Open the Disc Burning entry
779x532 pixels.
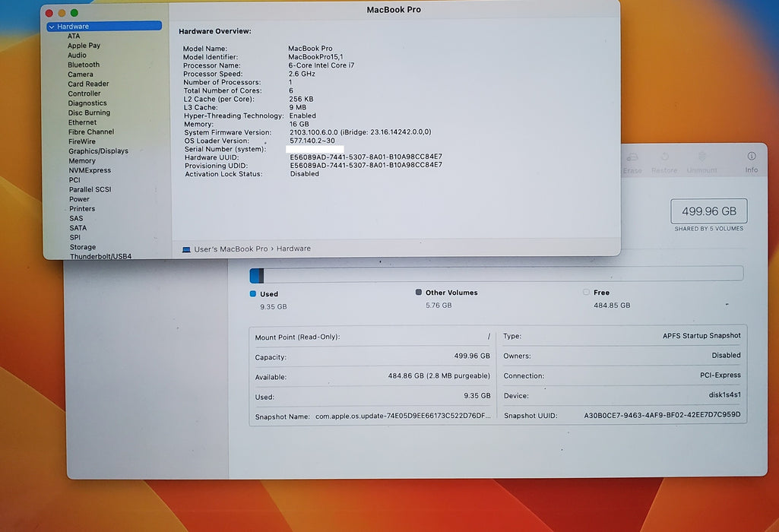point(90,112)
